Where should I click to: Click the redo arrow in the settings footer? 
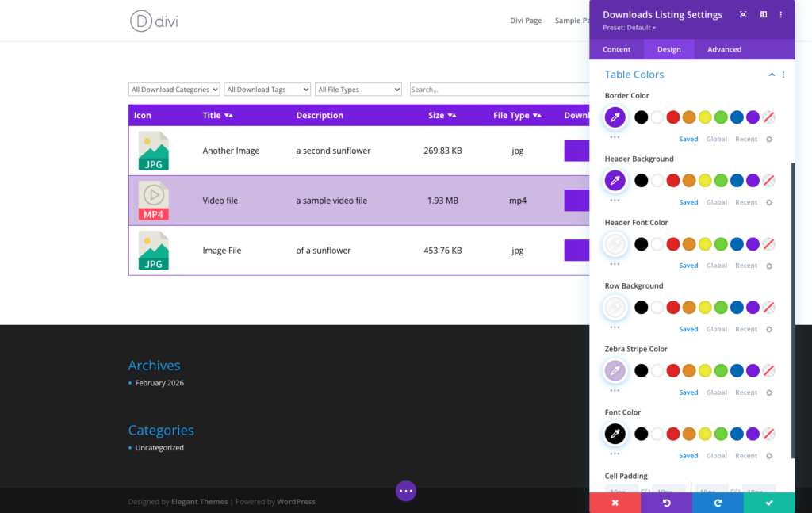[x=718, y=503]
